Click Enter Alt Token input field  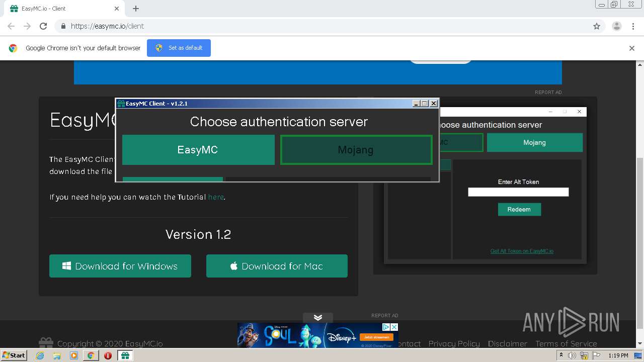coord(518,192)
